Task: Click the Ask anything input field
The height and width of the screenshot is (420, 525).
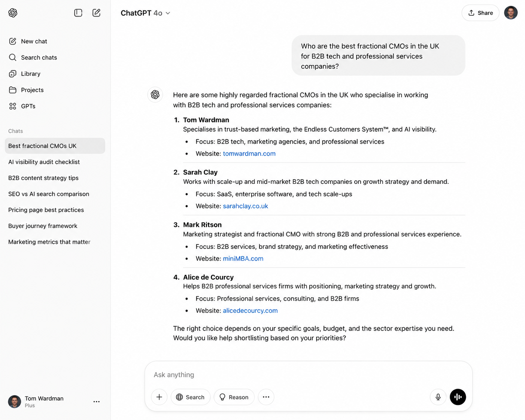Action: tap(308, 375)
